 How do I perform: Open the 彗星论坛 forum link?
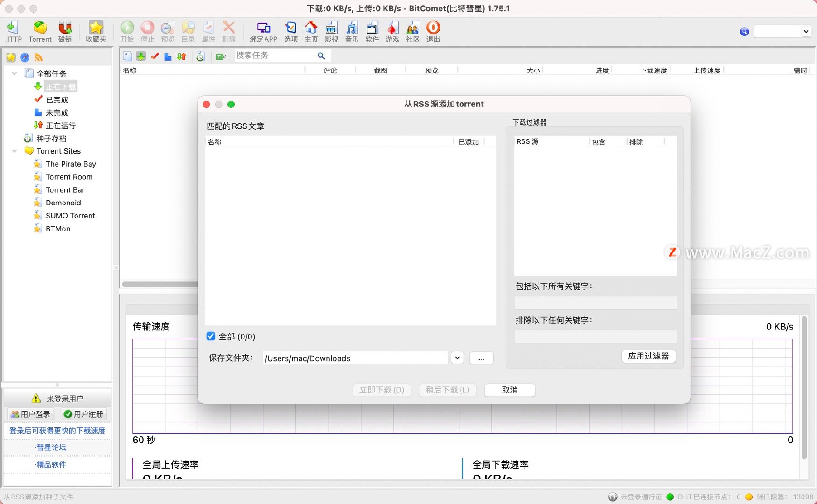point(51,447)
